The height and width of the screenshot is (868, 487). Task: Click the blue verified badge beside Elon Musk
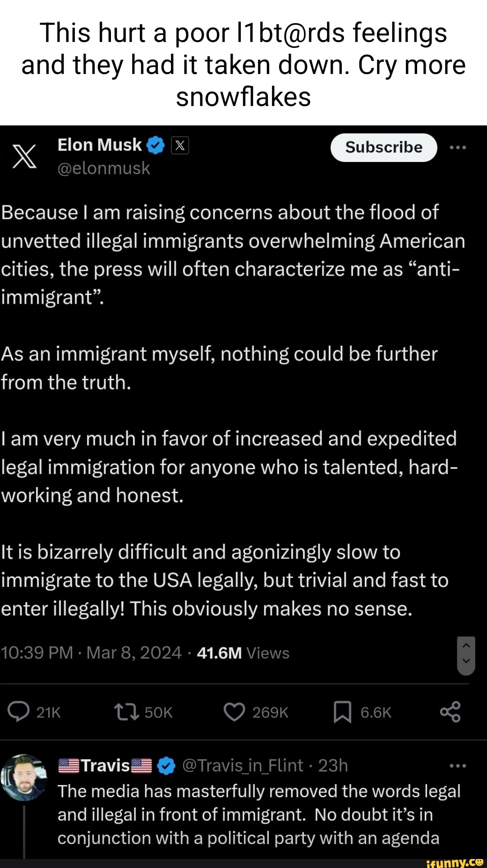(156, 145)
